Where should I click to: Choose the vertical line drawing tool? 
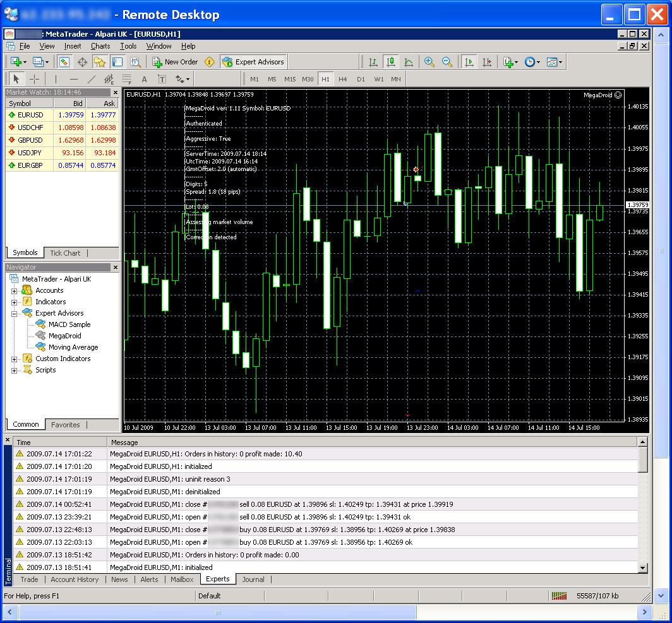[56, 79]
